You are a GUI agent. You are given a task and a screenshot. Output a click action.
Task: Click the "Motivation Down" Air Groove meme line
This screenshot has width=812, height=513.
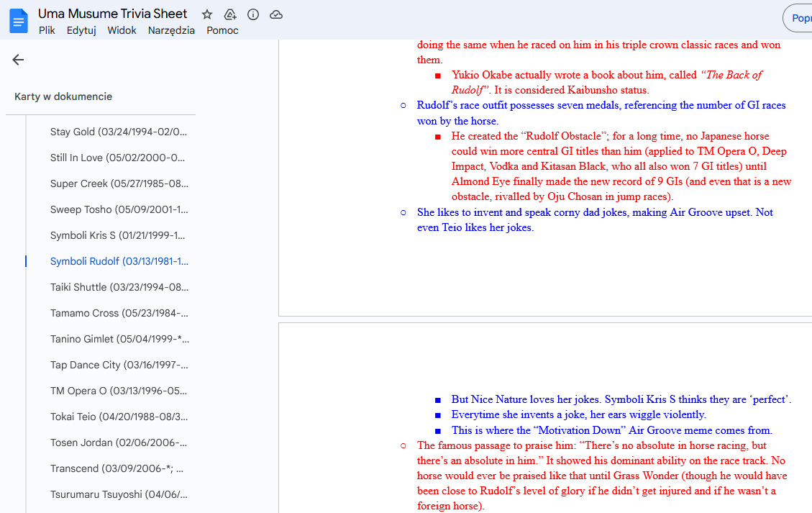(611, 430)
